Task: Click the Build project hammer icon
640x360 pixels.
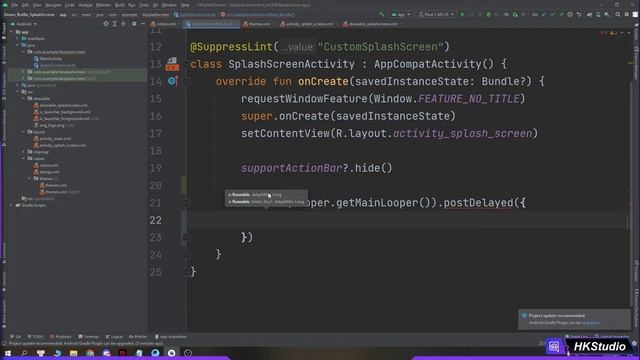Action: (382, 14)
